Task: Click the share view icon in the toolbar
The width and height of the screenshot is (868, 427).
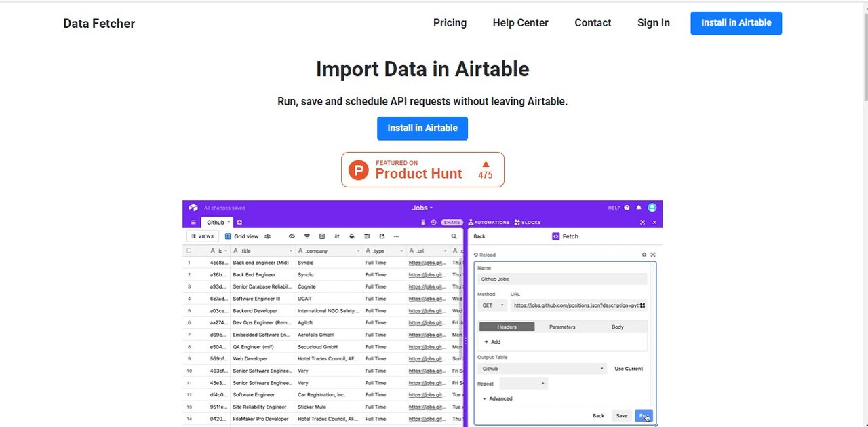Action: click(382, 236)
